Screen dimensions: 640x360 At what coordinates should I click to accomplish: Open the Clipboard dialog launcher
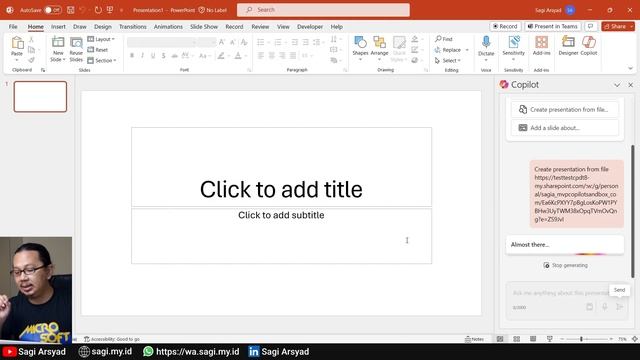click(x=43, y=70)
